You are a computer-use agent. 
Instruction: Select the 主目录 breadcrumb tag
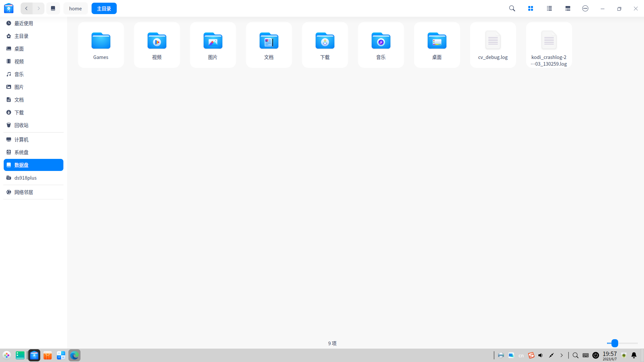point(104,8)
